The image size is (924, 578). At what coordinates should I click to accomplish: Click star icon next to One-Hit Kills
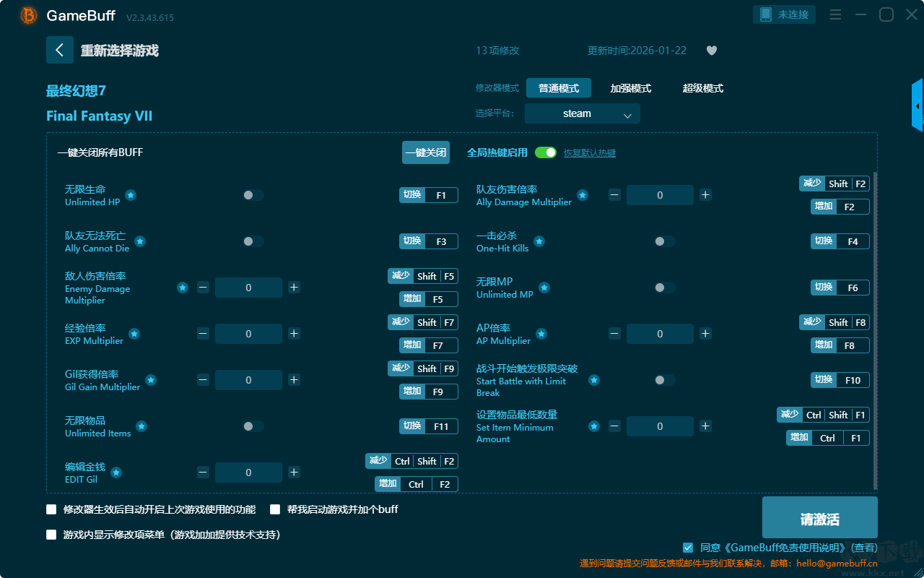point(539,241)
